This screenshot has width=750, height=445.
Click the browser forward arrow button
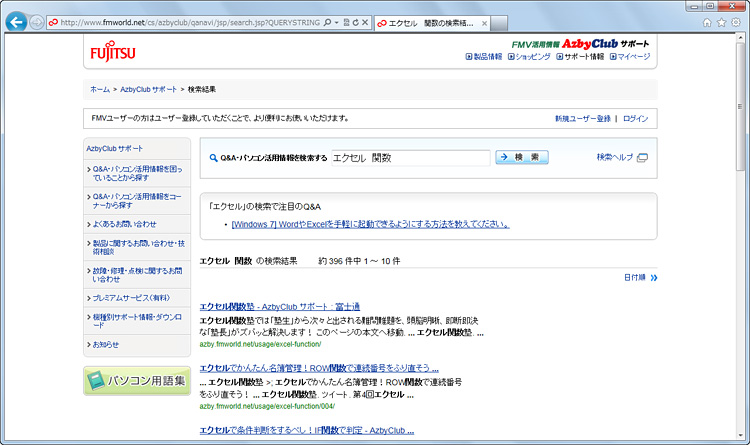point(36,22)
